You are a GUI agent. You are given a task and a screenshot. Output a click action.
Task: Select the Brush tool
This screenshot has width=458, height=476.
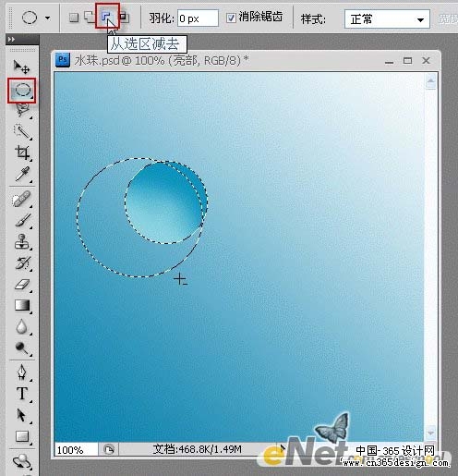[x=22, y=220]
